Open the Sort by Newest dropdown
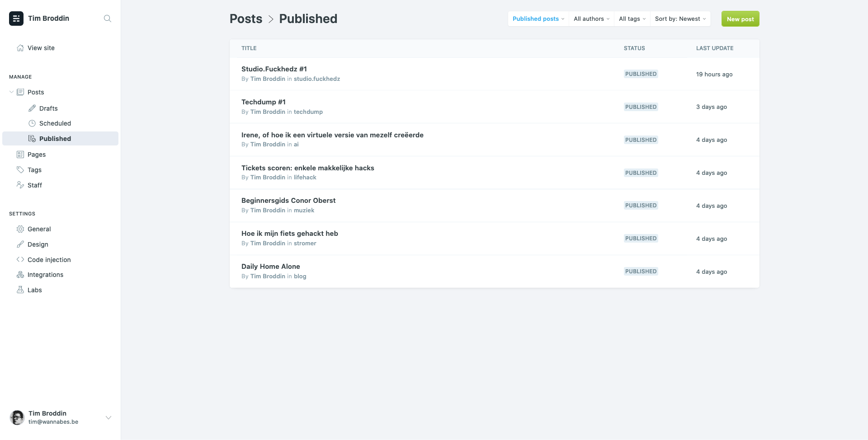868x440 pixels. 680,19
